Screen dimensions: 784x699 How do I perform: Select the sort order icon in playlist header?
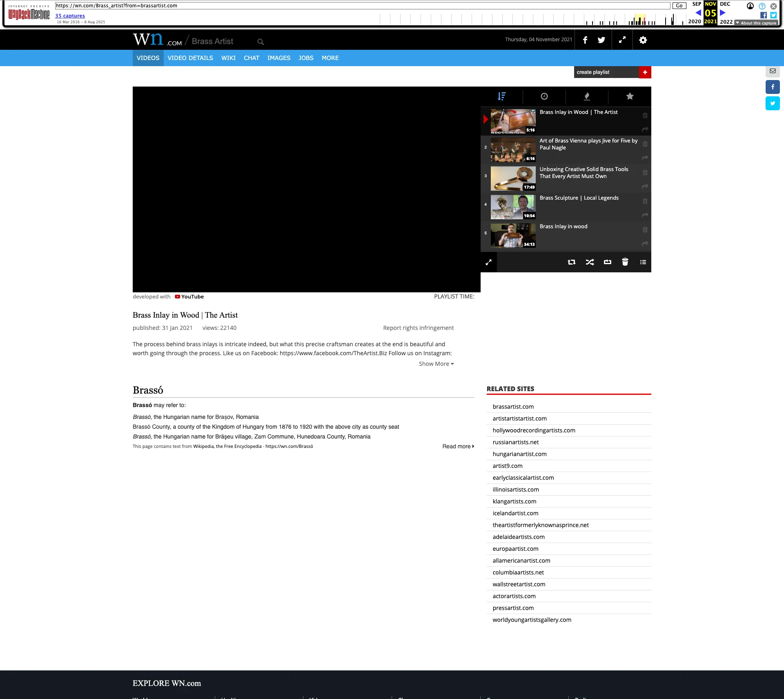pos(502,97)
